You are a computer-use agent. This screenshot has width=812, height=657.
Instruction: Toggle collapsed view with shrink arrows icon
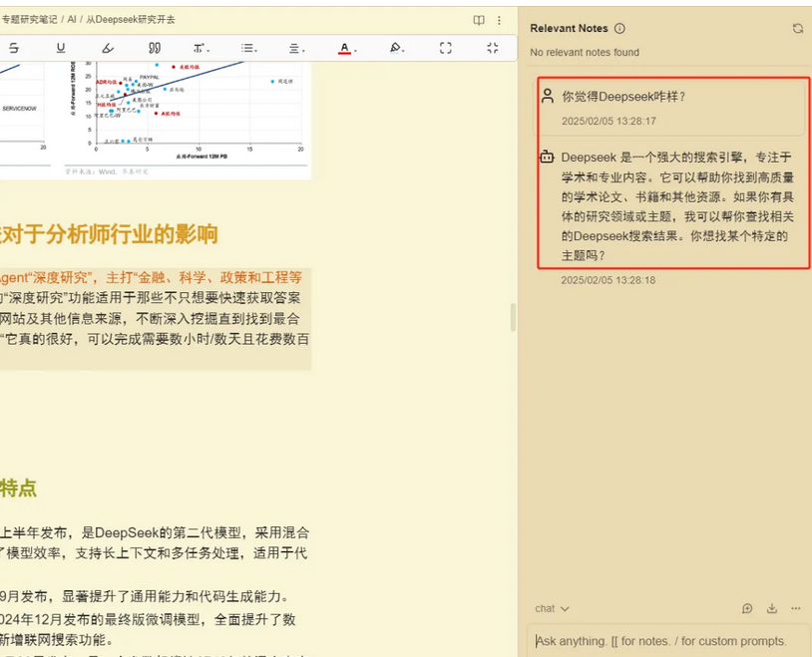[x=490, y=47]
